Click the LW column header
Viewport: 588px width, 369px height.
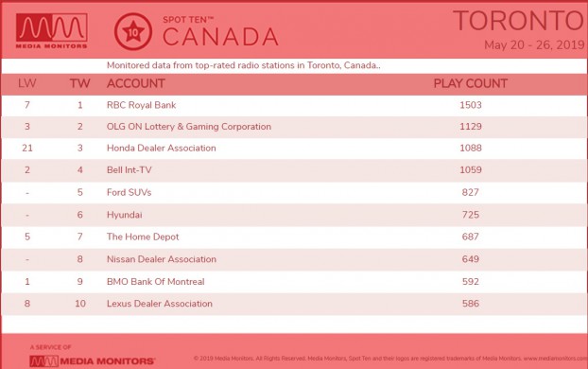point(27,83)
